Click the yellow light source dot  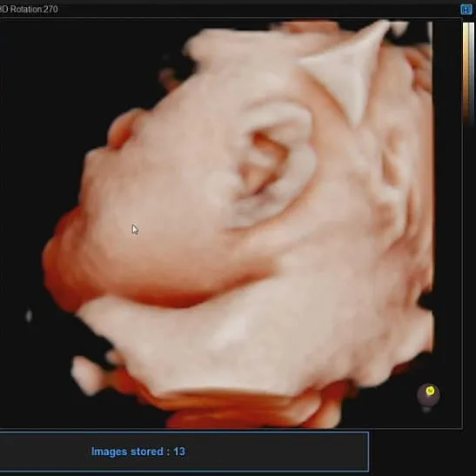tap(430, 391)
